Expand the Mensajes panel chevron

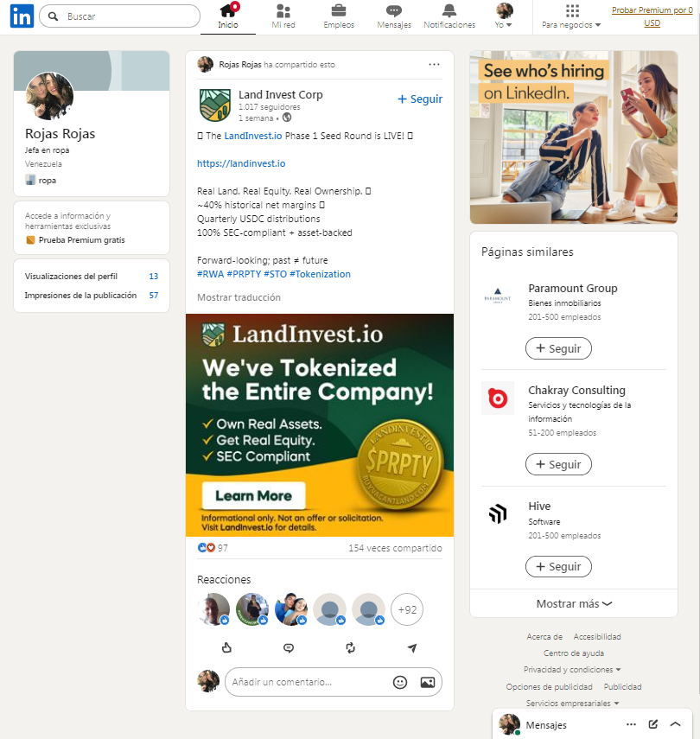(x=676, y=724)
